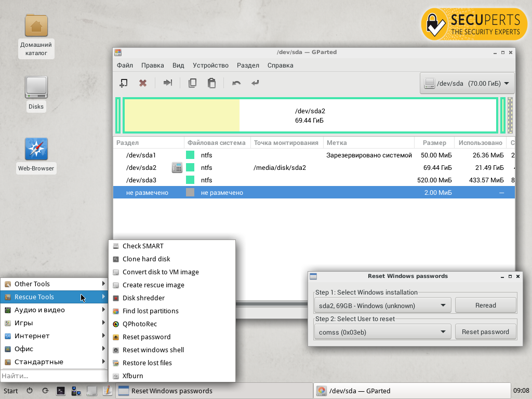This screenshot has width=532, height=399.
Task: Open the user dropdown showing comss (0x03eb)
Action: (383, 332)
